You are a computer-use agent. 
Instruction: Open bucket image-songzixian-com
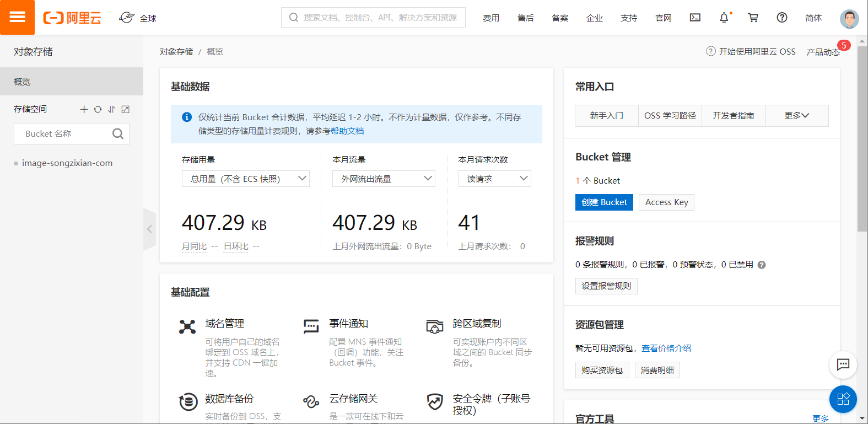(x=67, y=163)
